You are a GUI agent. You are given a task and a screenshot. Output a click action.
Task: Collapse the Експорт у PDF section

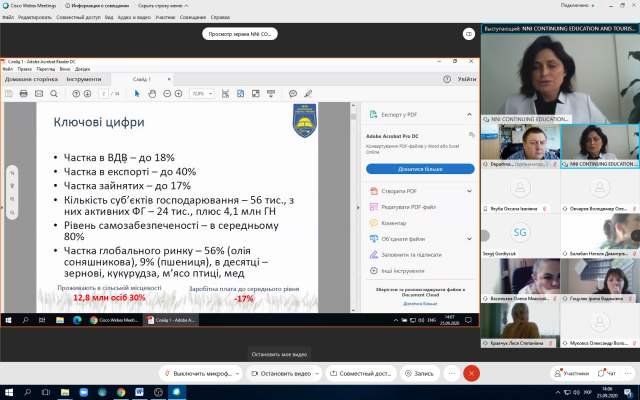pos(469,115)
